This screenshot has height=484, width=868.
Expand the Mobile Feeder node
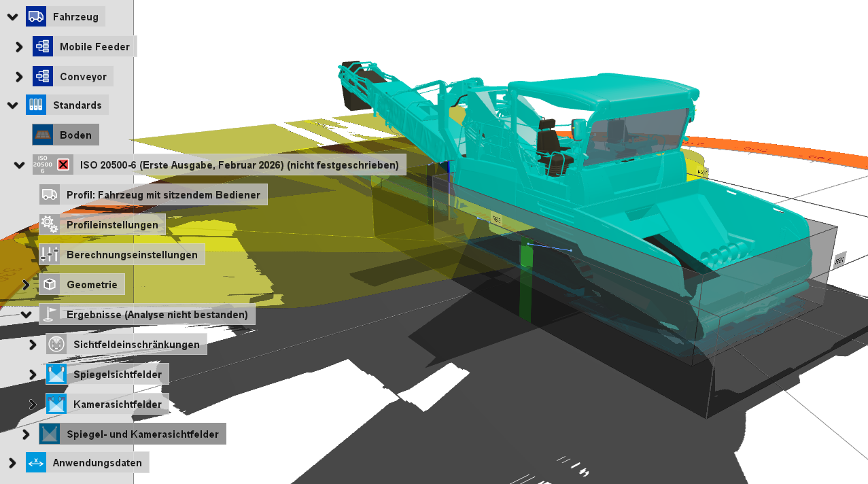[19, 47]
